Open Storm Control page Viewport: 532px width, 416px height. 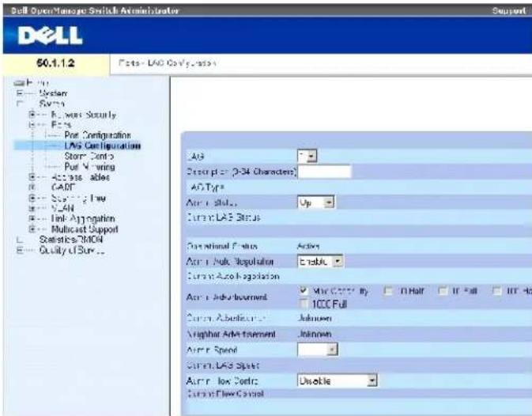(x=89, y=156)
